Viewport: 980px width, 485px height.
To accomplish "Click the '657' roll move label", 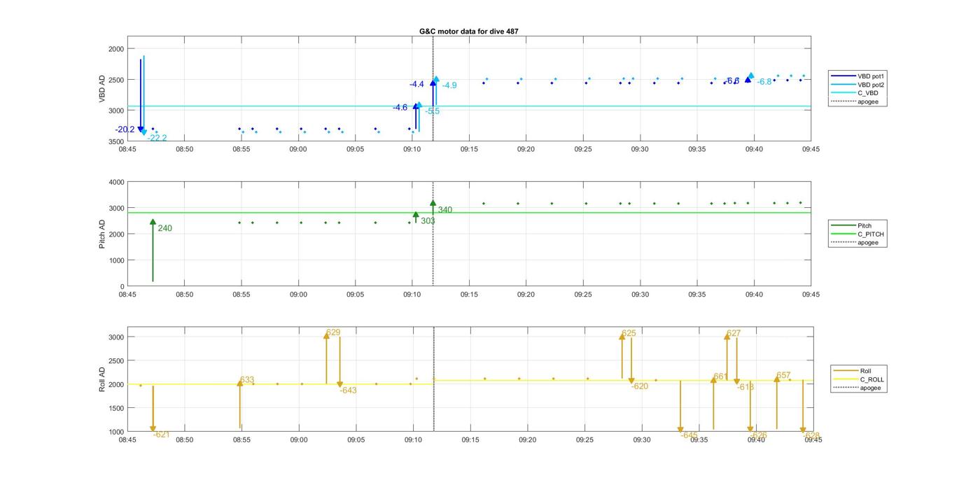I will click(784, 375).
